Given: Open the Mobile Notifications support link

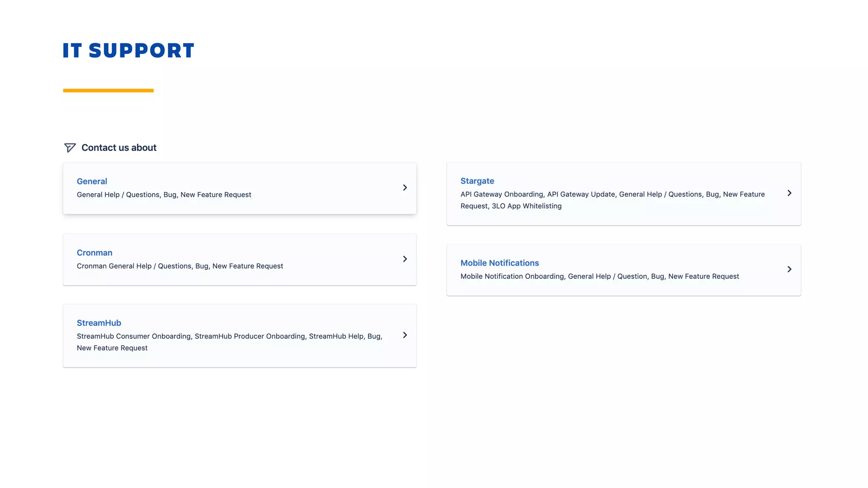Looking at the screenshot, I should (x=499, y=263).
